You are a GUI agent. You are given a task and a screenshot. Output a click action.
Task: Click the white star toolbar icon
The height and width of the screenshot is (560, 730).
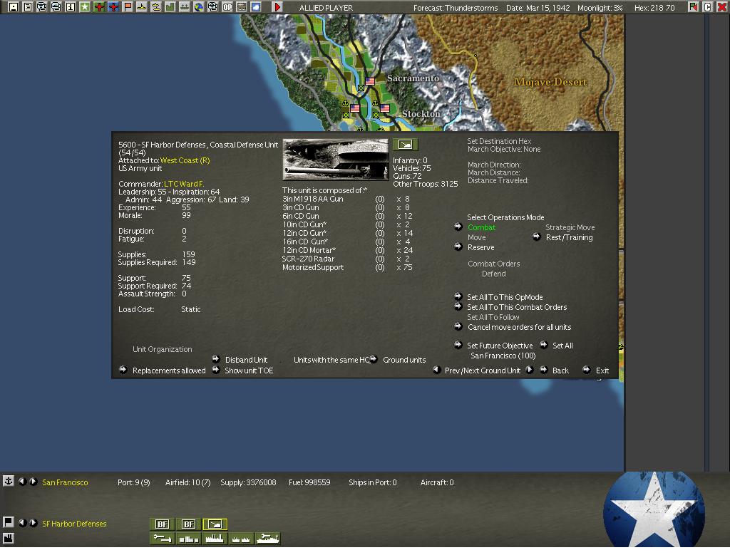[x=85, y=7]
